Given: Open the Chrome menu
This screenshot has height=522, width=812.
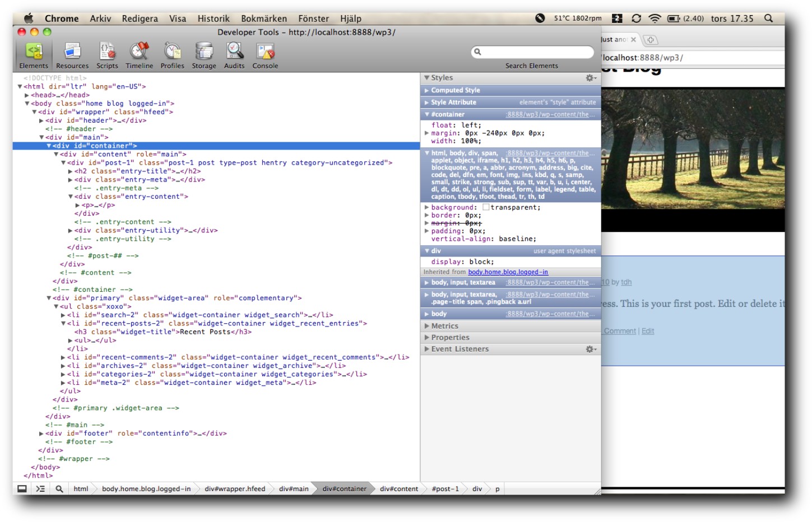Looking at the screenshot, I should click(x=62, y=18).
